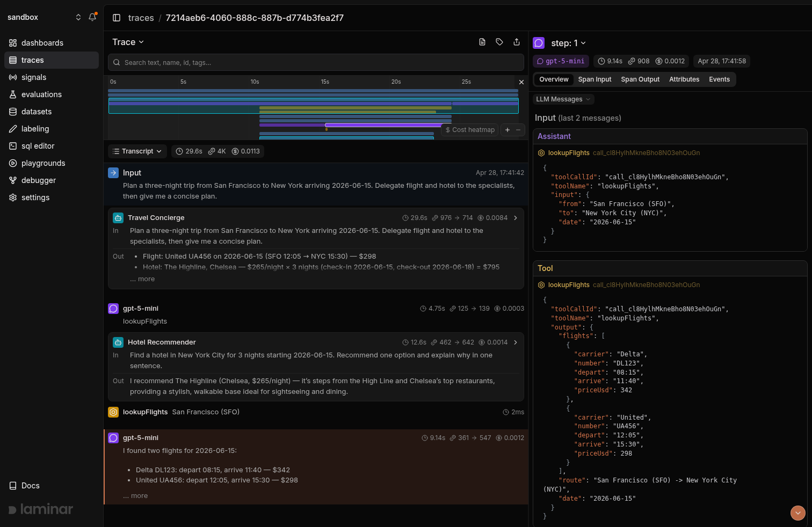
Task: Switch to the Span Input tab
Action: pos(595,79)
